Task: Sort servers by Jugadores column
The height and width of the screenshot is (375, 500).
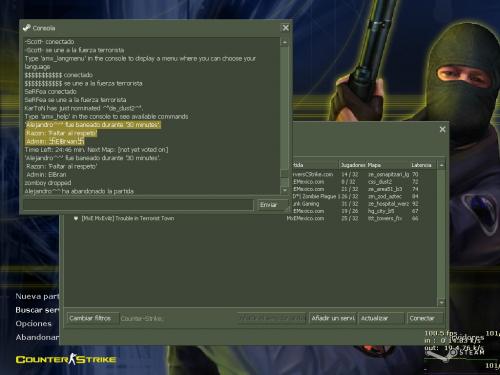Action: point(352,165)
